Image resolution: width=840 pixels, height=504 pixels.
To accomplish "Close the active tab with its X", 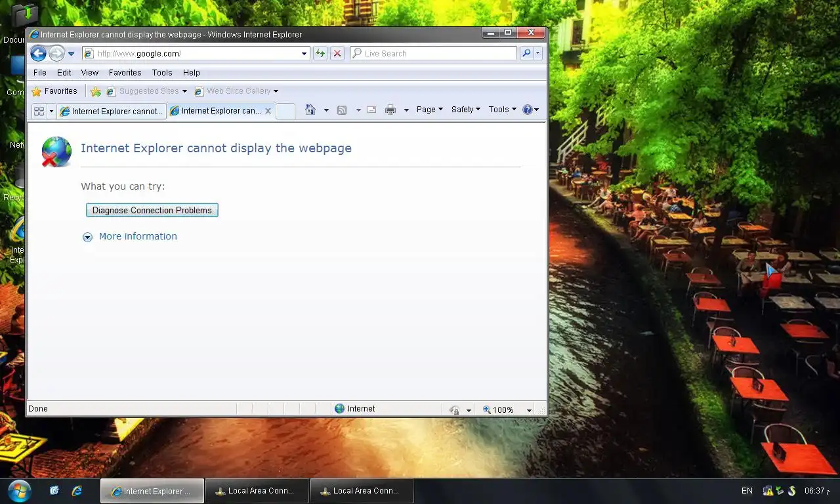I will 268,111.
